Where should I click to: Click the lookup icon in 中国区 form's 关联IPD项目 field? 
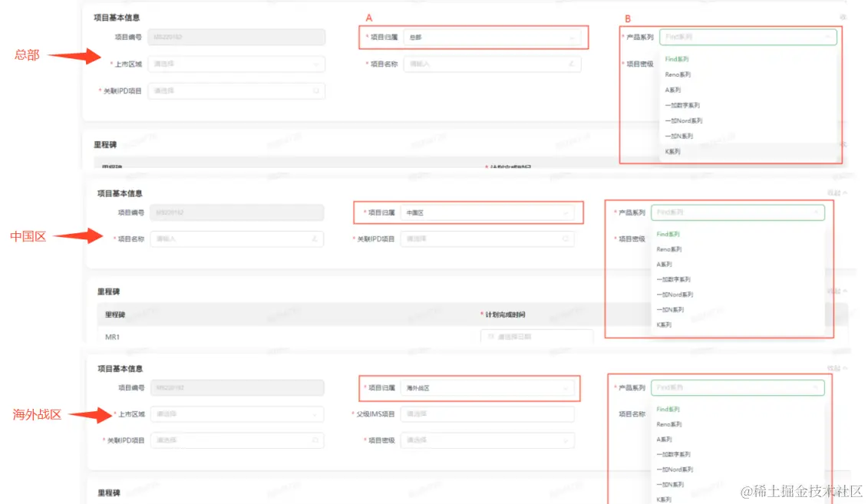coord(565,239)
